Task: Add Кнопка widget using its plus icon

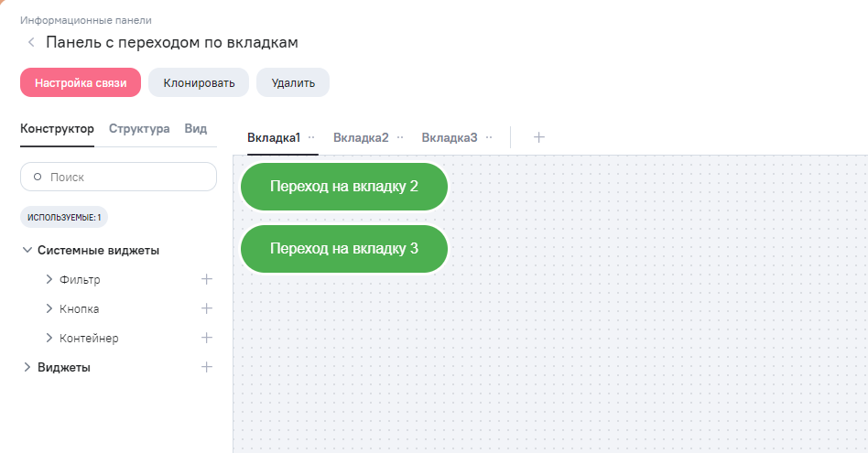Action: click(x=207, y=308)
